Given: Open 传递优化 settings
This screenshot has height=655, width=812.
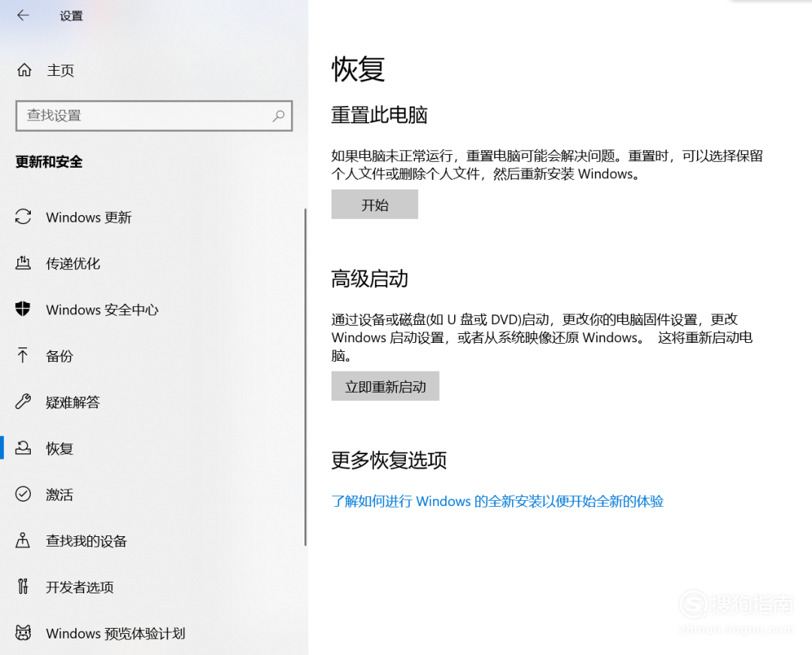Looking at the screenshot, I should click(x=73, y=263).
